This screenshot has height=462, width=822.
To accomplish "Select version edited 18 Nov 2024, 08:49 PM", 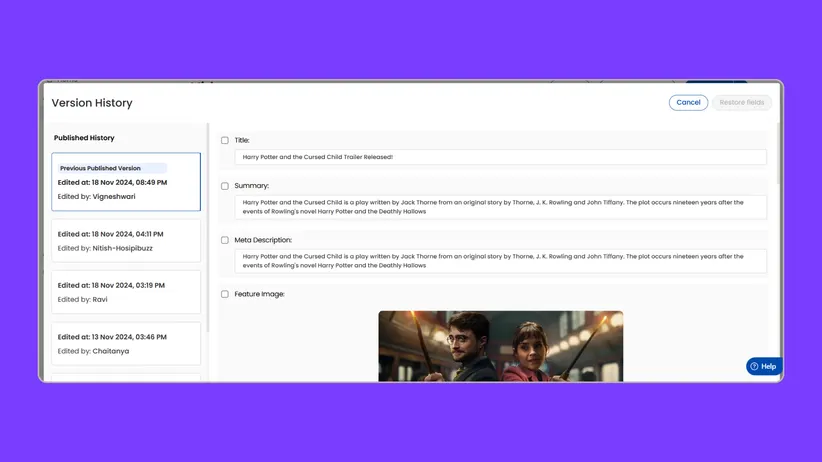I will click(126, 181).
